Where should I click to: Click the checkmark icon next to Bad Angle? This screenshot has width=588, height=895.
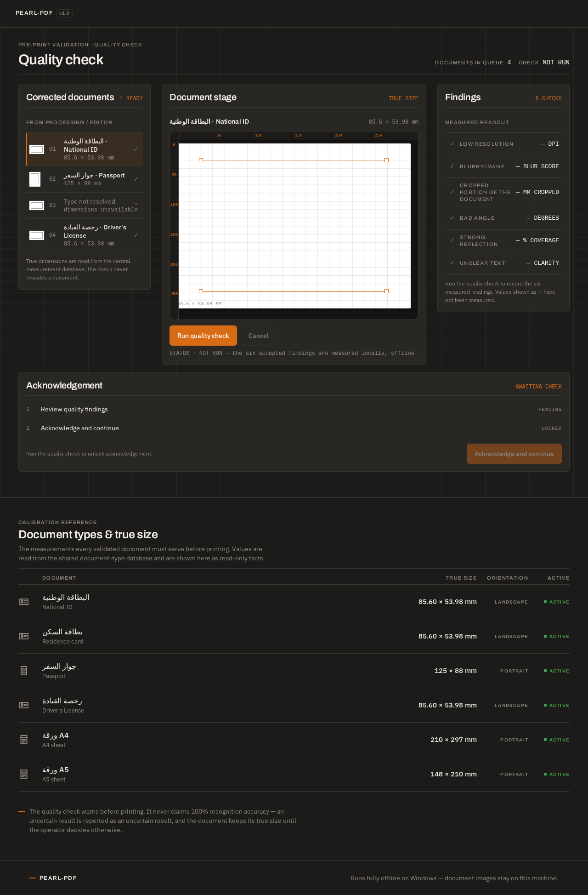(x=452, y=218)
